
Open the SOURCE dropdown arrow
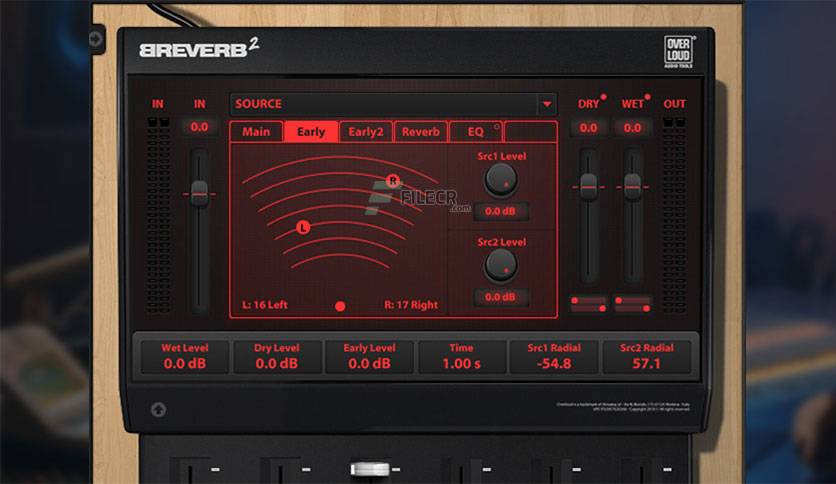[547, 104]
